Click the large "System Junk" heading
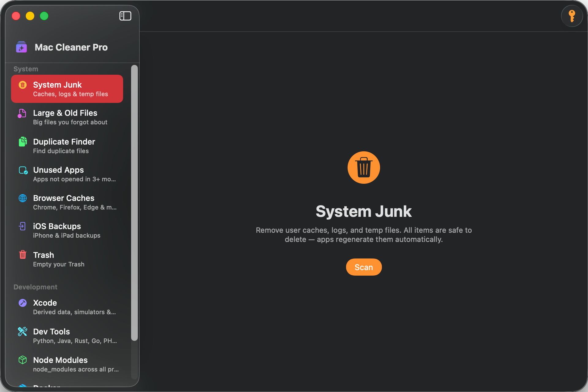 click(364, 211)
